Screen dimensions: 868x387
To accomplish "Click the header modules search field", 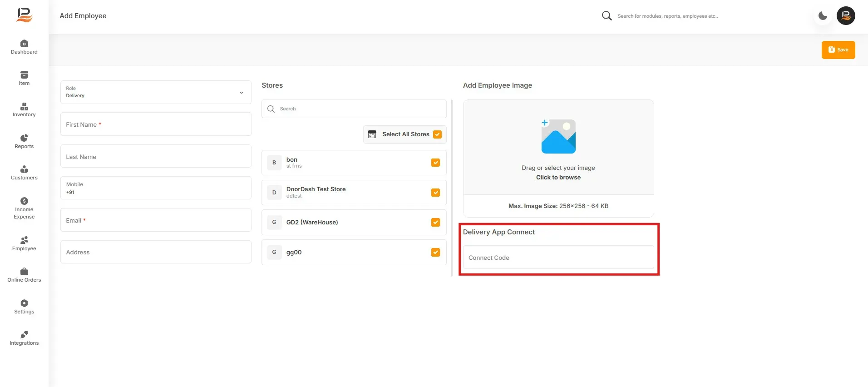I will (667, 16).
